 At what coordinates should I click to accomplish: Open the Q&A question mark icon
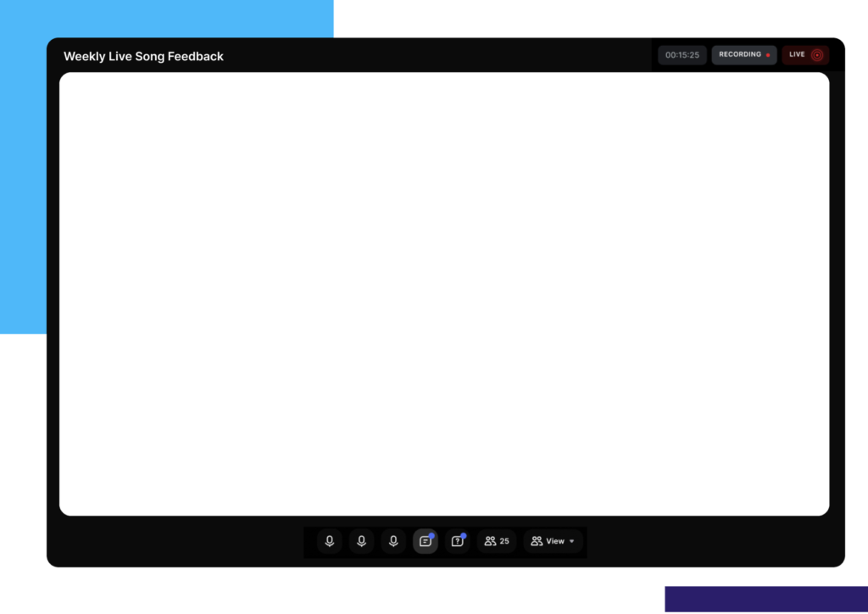pos(457,541)
